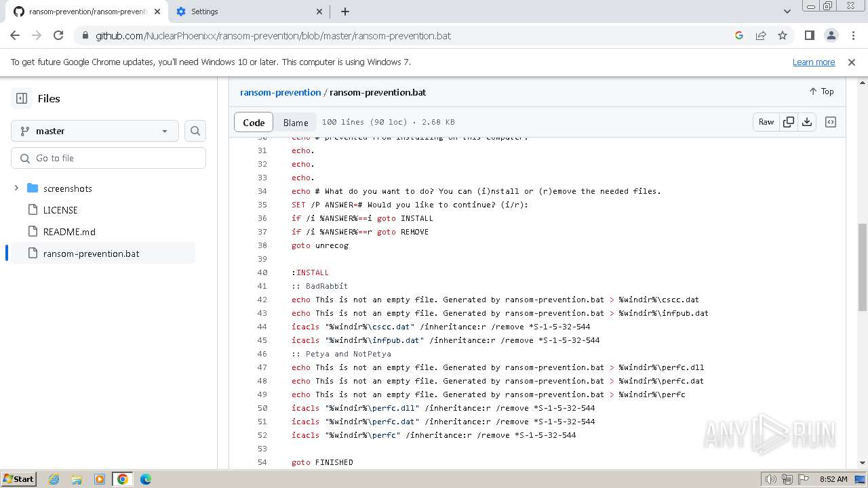Open the symbols panel icon
Image resolution: width=868 pixels, height=488 pixels.
pos(830,122)
